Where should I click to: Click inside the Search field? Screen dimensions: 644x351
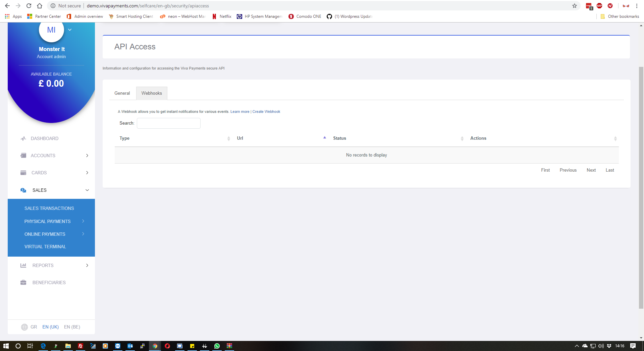(x=168, y=123)
